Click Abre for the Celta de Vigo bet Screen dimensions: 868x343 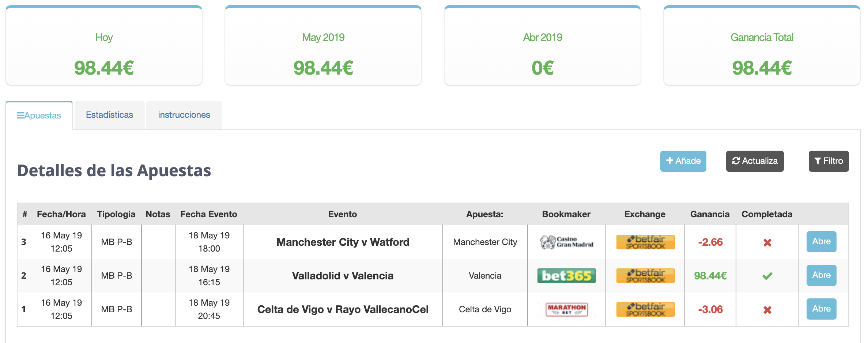click(821, 309)
